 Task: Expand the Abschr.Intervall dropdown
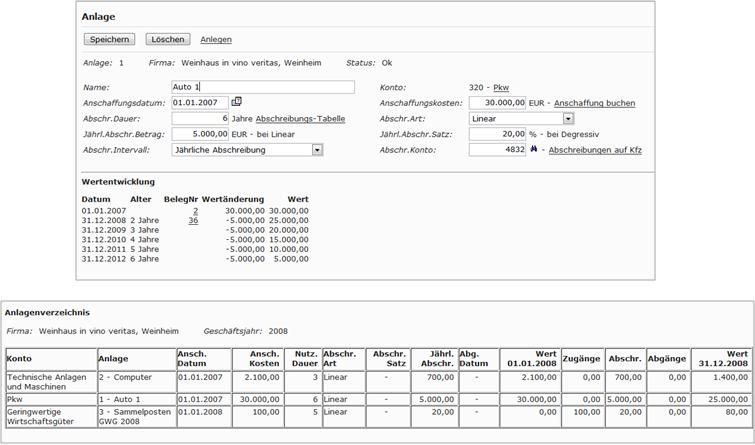point(317,150)
